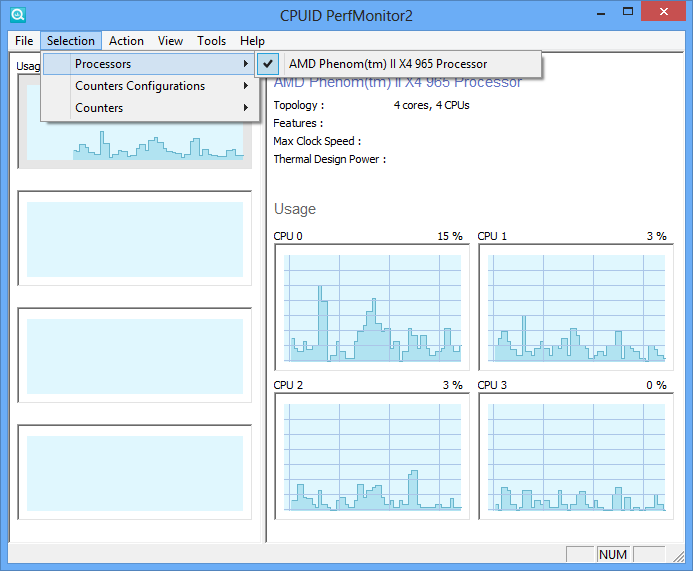Image resolution: width=693 pixels, height=571 pixels.
Task: Click the CPUID PerfMonitor2 title text
Action: 346,16
